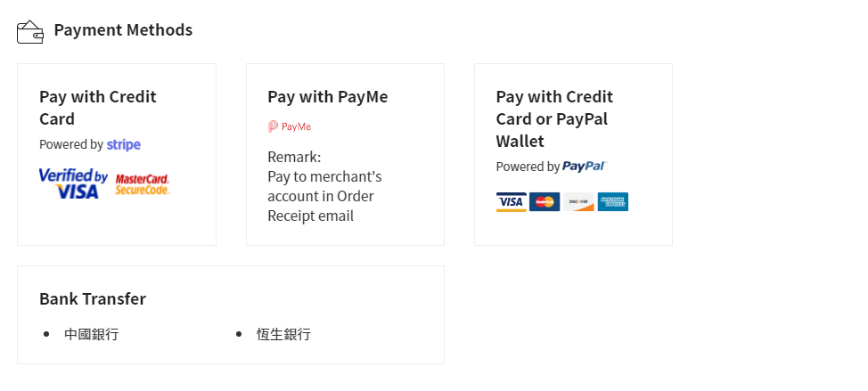Click the PayPal logo text
This screenshot has width=868, height=391.
point(585,167)
